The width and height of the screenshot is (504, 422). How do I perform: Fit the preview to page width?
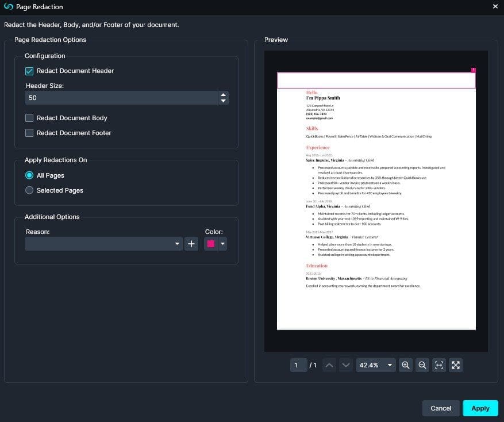click(x=439, y=365)
